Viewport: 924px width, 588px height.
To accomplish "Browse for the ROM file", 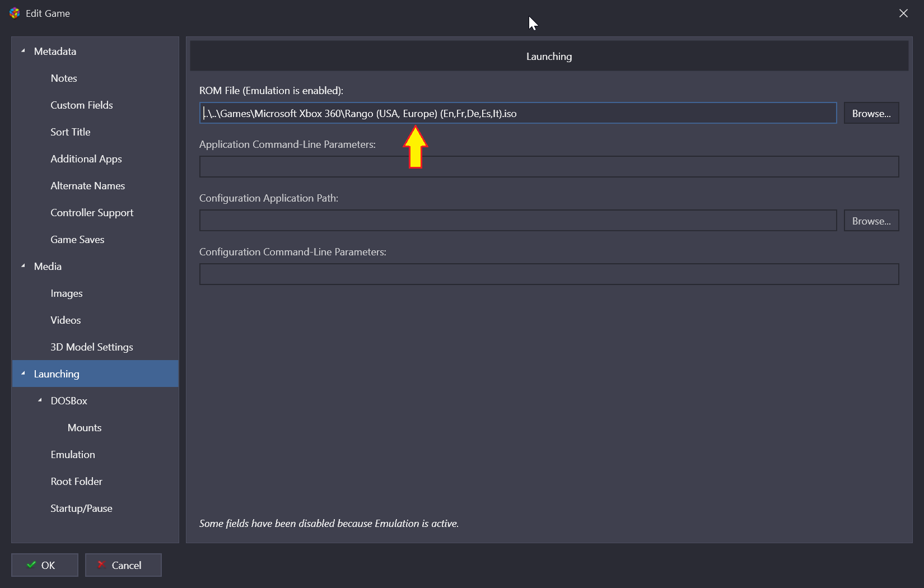I will click(871, 113).
